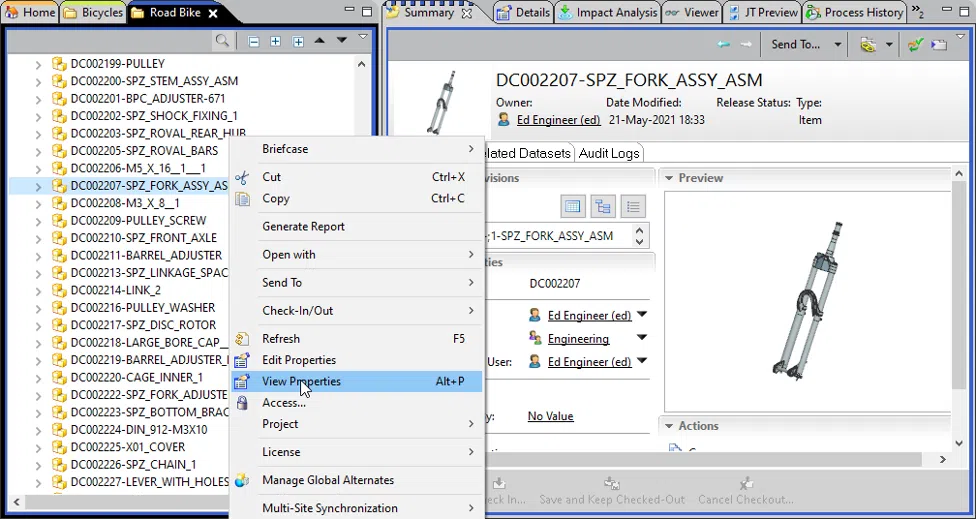The width and height of the screenshot is (977, 520).
Task: Open the Check-In/Out submenu
Action: click(x=357, y=311)
